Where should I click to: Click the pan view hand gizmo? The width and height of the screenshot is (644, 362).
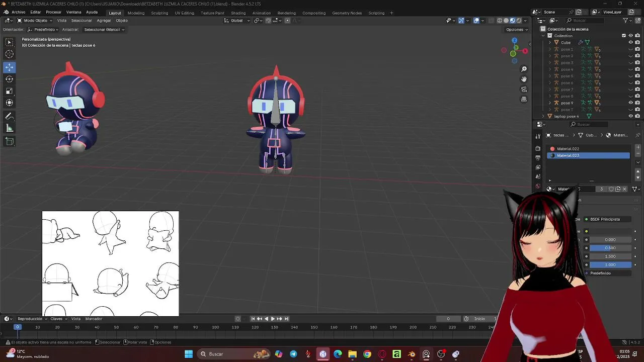click(x=524, y=79)
